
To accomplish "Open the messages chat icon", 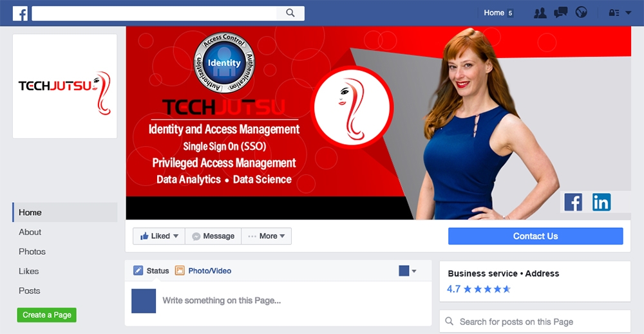I will pos(560,13).
